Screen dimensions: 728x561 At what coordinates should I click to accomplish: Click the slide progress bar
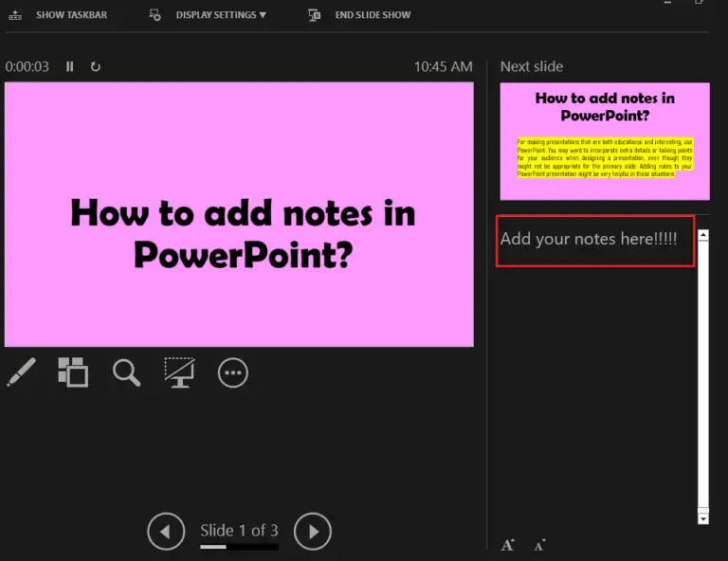[x=239, y=547]
